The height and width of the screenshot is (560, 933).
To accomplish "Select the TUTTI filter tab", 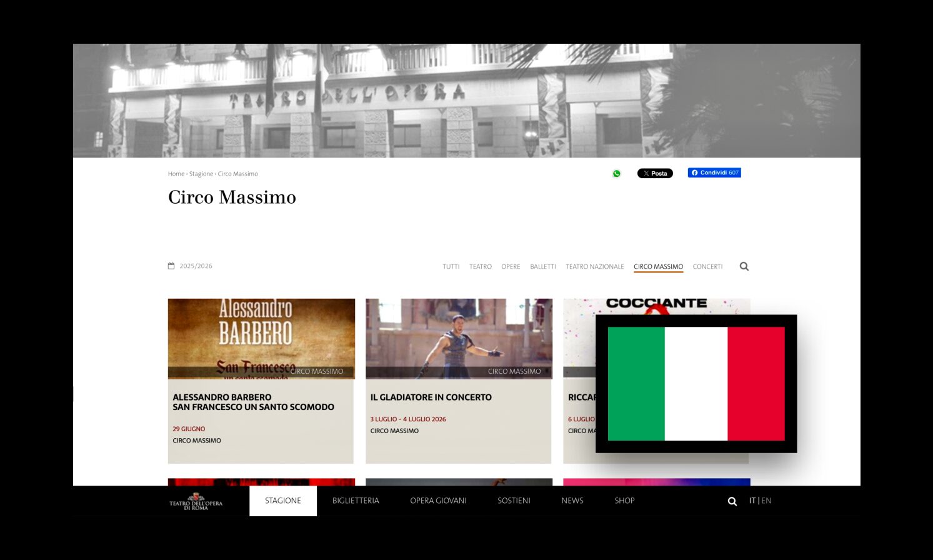I will tap(451, 267).
